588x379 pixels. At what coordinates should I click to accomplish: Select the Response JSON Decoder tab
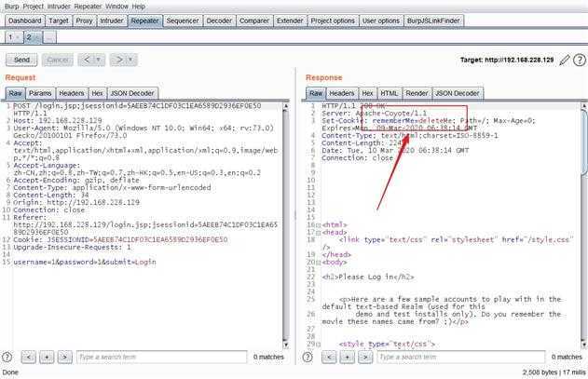458,93
